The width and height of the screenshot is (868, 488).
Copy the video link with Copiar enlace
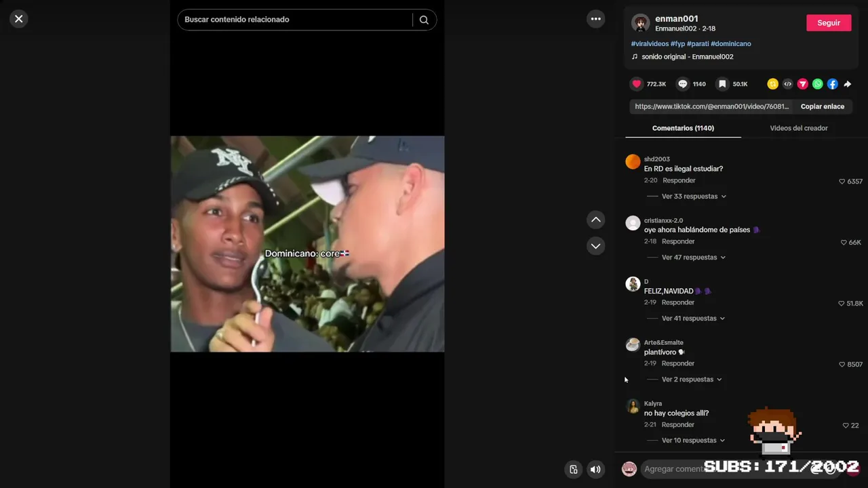click(822, 106)
